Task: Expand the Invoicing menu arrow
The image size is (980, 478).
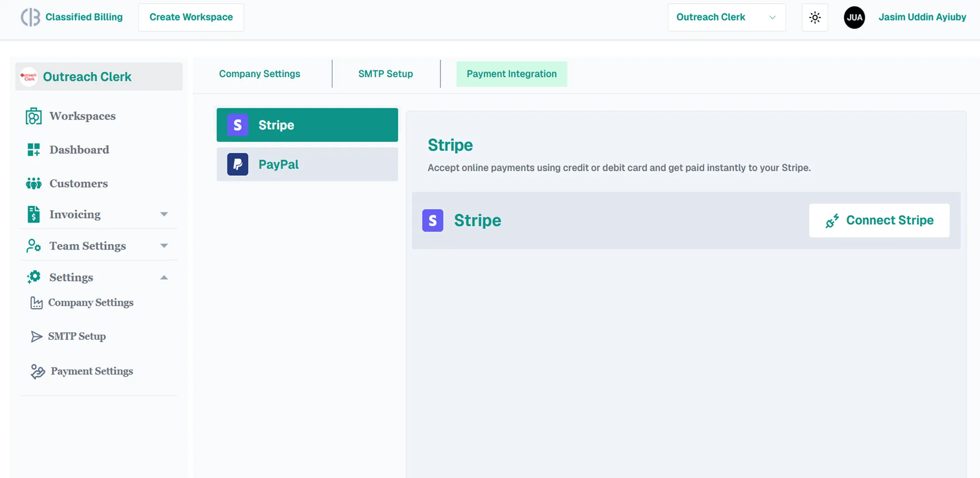Action: click(164, 214)
